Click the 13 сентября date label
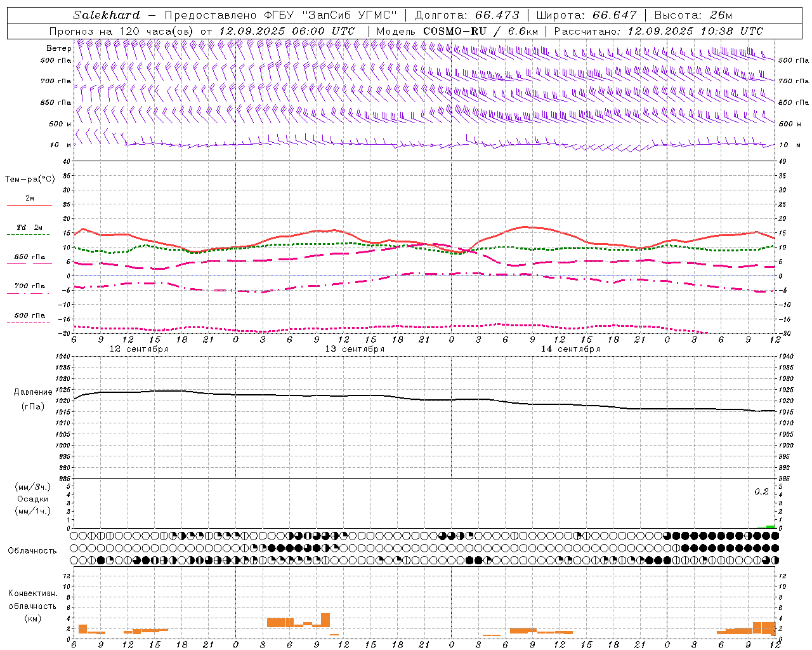 (x=355, y=349)
